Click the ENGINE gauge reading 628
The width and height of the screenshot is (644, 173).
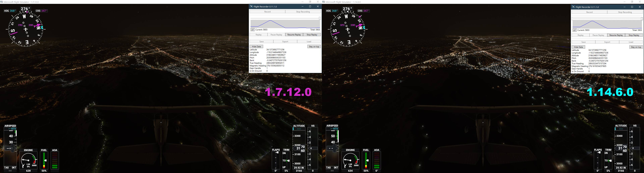click(x=29, y=160)
